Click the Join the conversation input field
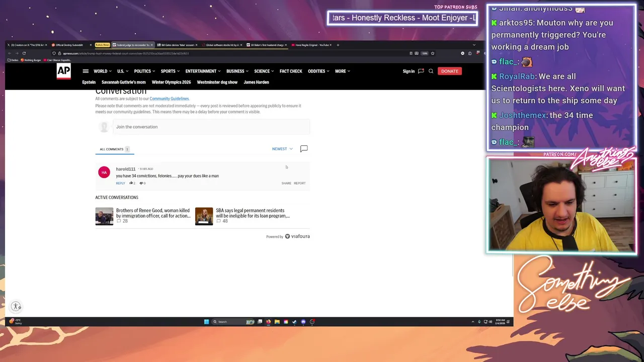The height and width of the screenshot is (362, 644). [211, 127]
